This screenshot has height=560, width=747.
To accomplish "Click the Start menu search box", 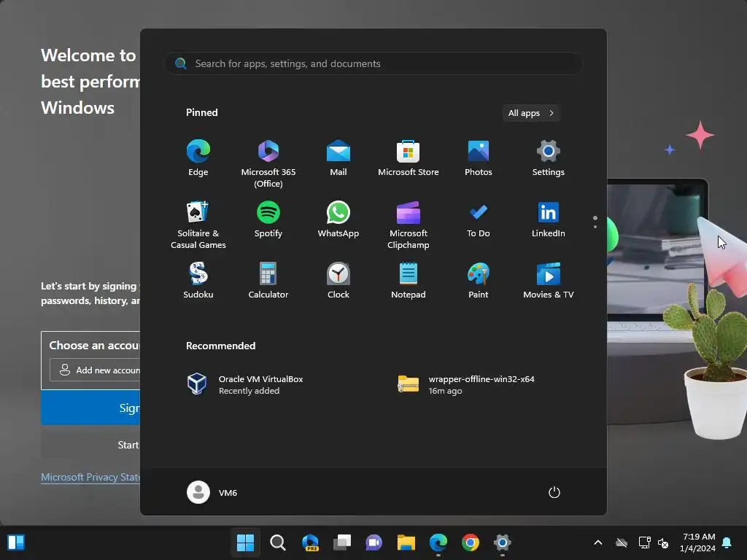I will click(373, 63).
